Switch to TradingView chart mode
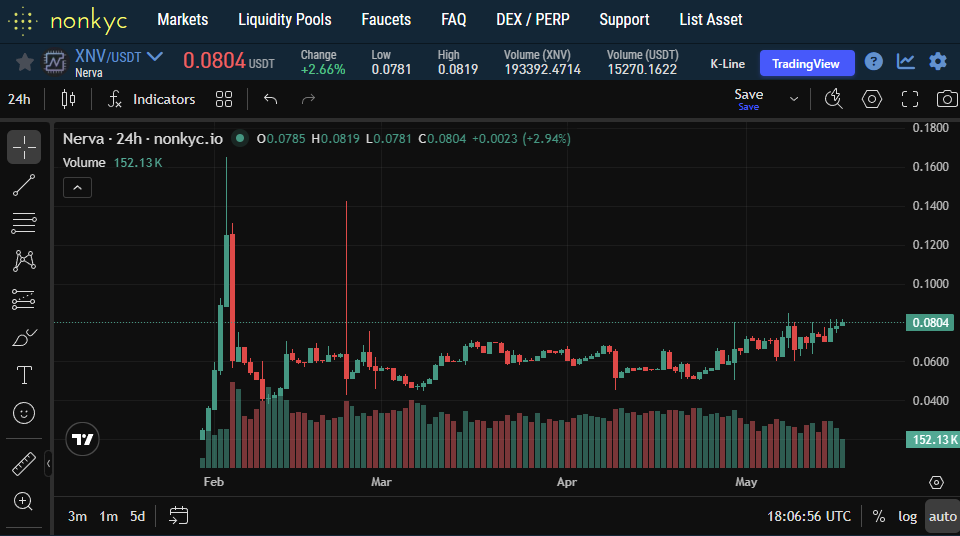The image size is (960, 536). (x=806, y=64)
